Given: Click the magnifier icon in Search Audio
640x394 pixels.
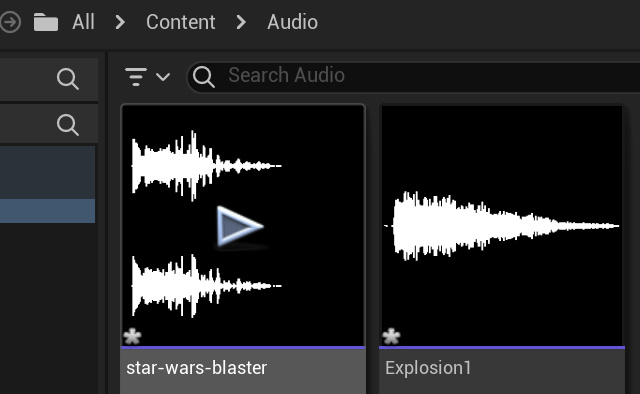Looking at the screenshot, I should (204, 76).
